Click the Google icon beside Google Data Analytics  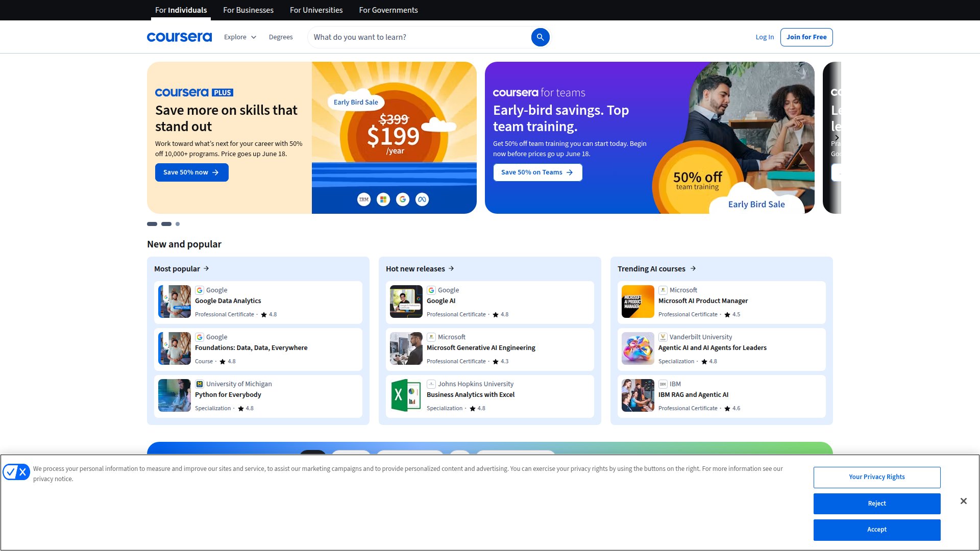pos(200,290)
